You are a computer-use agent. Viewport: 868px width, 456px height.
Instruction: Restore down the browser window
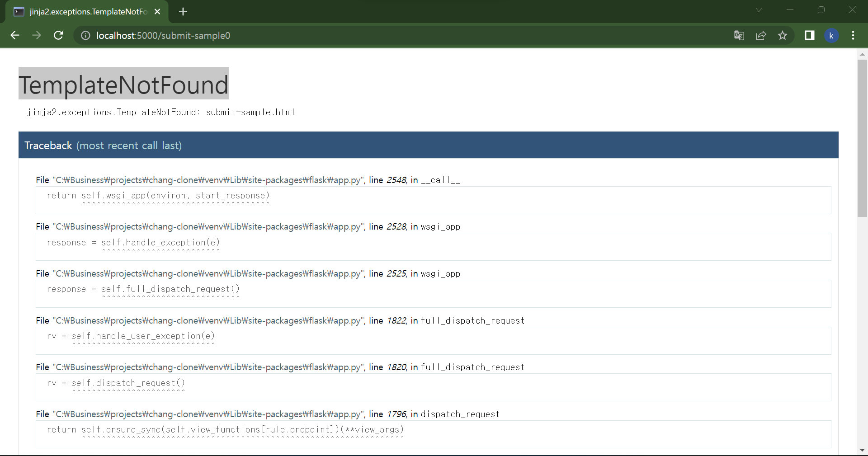click(x=821, y=10)
